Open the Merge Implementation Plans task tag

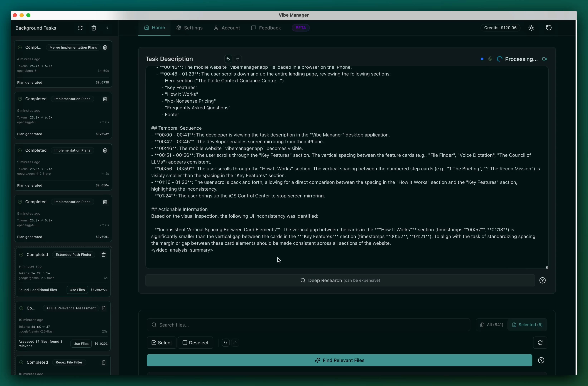point(73,47)
